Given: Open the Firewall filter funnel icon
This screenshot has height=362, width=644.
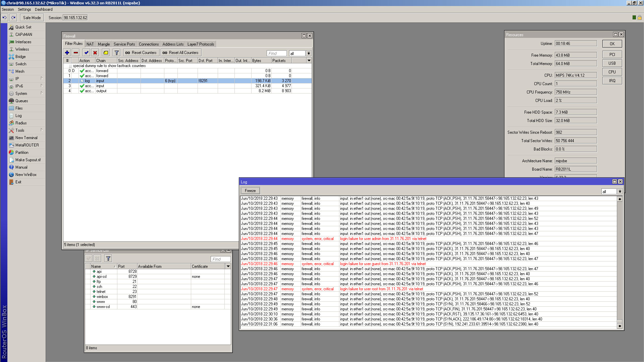Looking at the screenshot, I should click(x=117, y=53).
